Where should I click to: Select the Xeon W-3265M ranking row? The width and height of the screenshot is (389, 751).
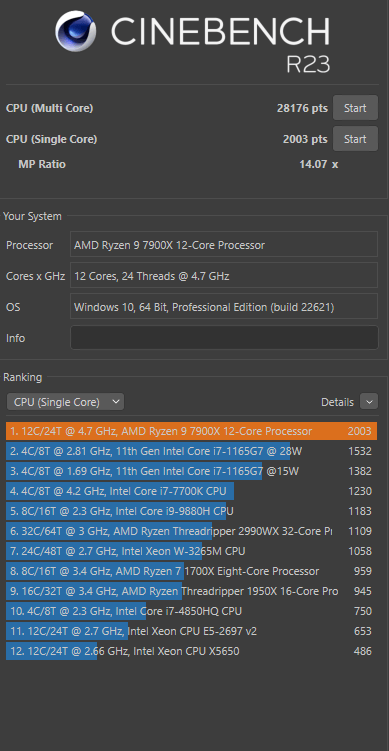tap(192, 551)
